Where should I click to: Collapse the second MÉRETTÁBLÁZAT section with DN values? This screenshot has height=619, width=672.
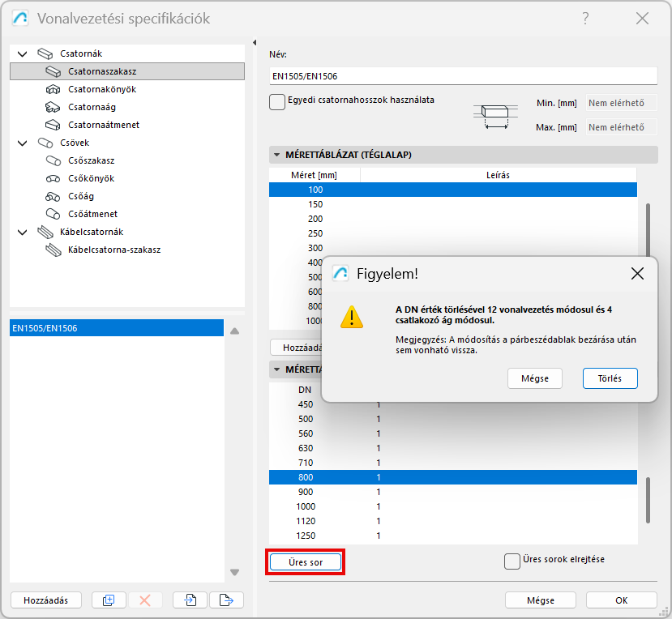[x=277, y=369]
